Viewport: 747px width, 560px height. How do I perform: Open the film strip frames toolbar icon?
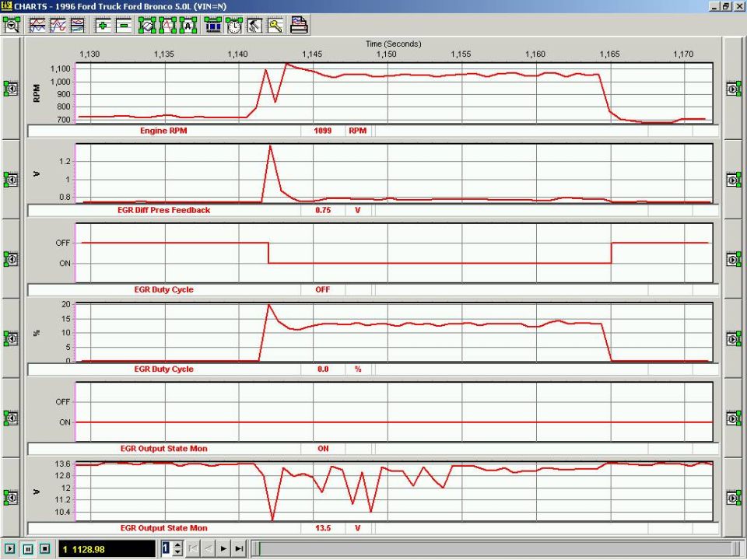click(x=213, y=25)
